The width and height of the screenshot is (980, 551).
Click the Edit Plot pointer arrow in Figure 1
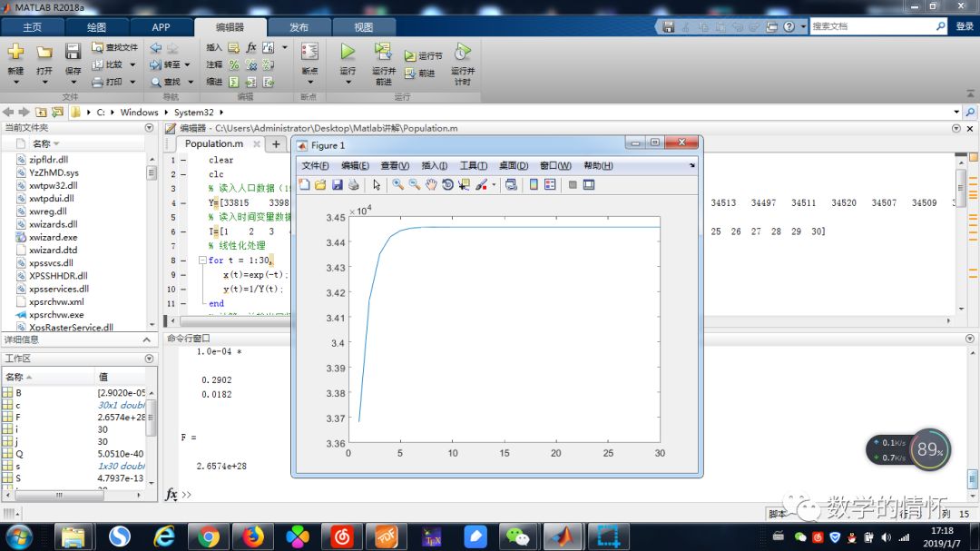click(377, 184)
